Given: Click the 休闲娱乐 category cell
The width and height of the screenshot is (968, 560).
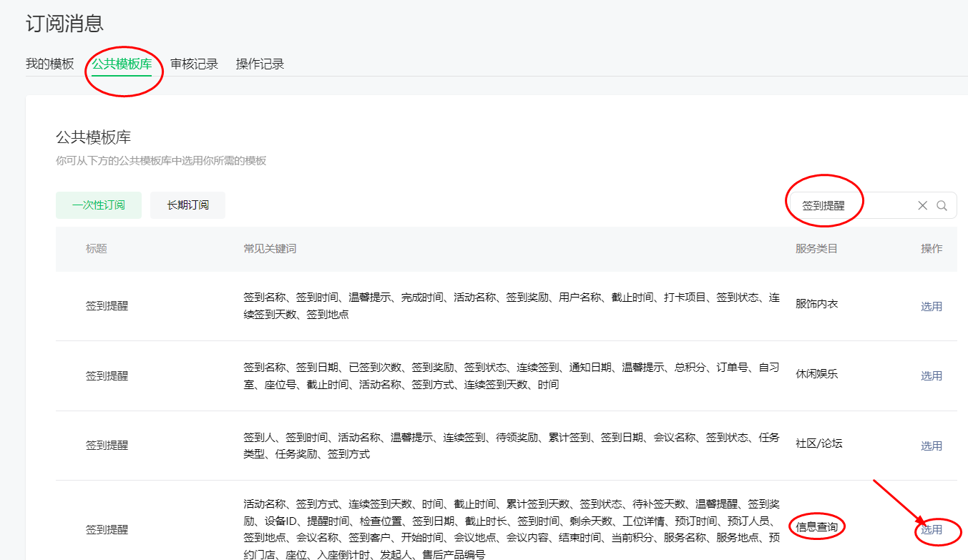Looking at the screenshot, I should coord(817,373).
